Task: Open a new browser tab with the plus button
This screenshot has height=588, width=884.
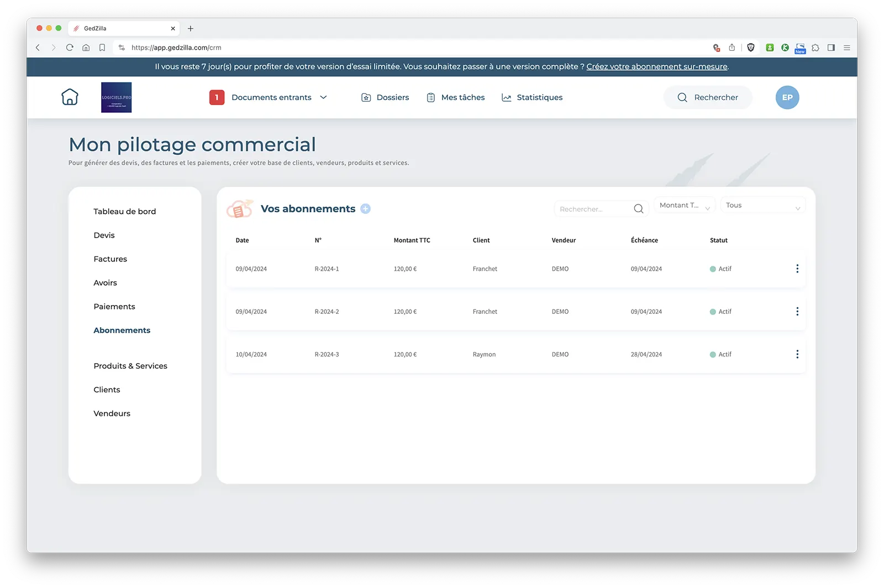Action: (191, 28)
